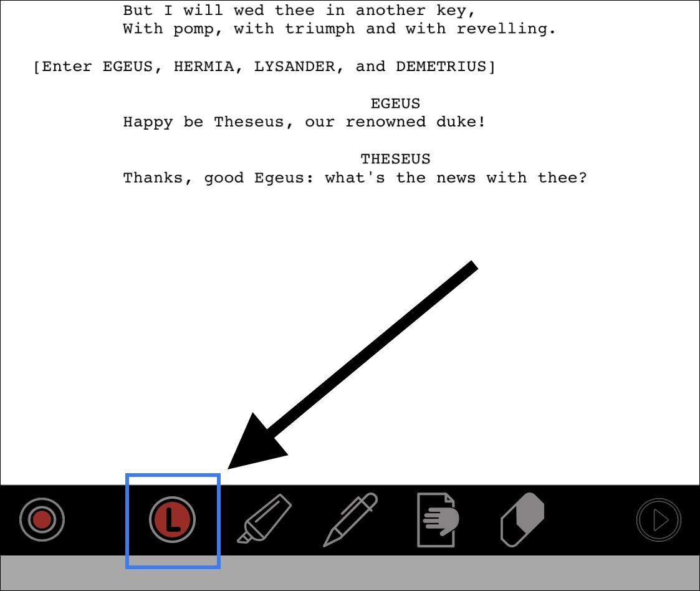Viewport: 700px width, 591px height.
Task: Tap the EGEUS character name
Action: point(395,103)
